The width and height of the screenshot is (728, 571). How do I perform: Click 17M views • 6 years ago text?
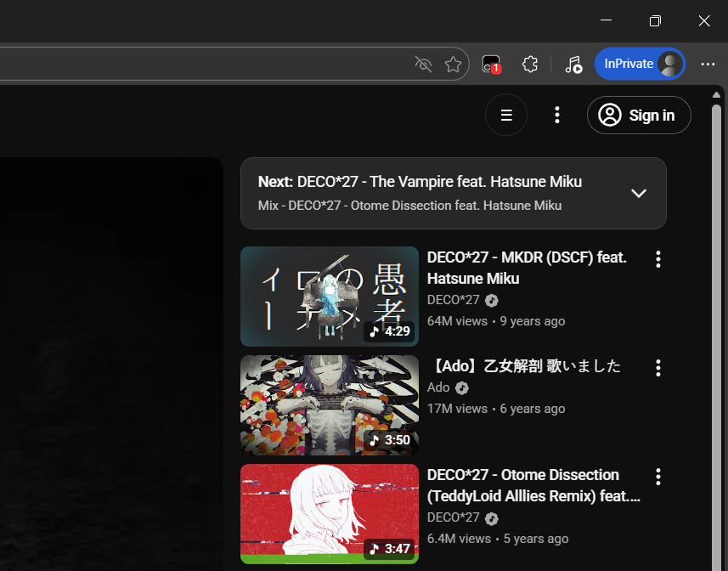(496, 409)
